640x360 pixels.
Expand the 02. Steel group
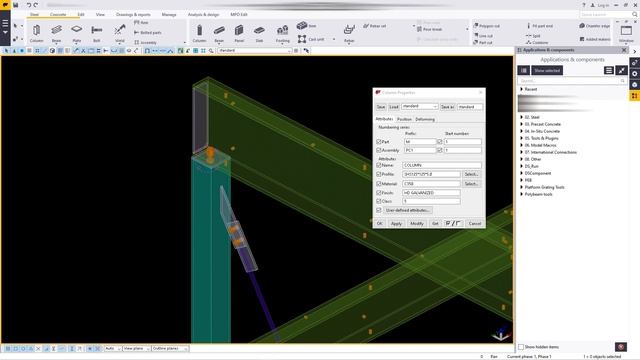click(521, 117)
